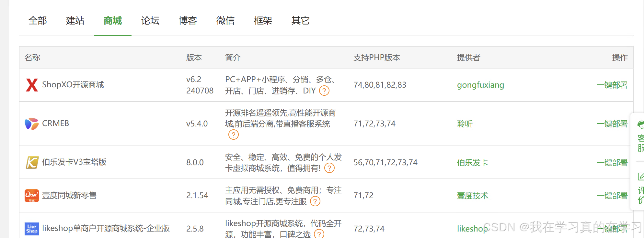Click the 壹度同城新零售 name text
The width and height of the screenshot is (644, 238).
[x=69, y=195]
